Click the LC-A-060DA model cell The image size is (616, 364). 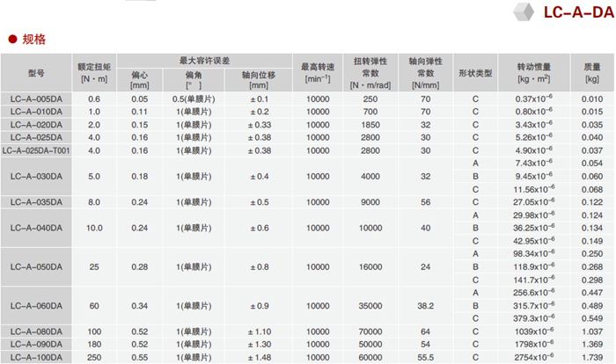(36, 305)
